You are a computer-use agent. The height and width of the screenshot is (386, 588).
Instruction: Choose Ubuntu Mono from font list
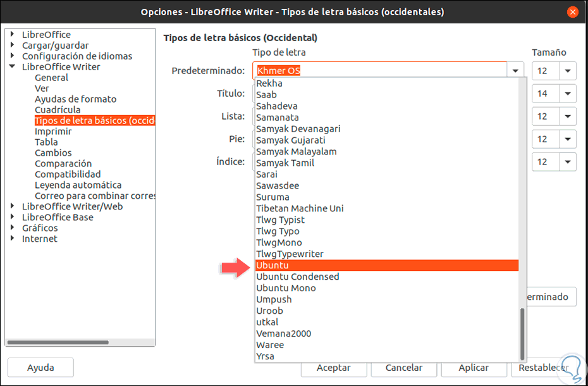286,288
